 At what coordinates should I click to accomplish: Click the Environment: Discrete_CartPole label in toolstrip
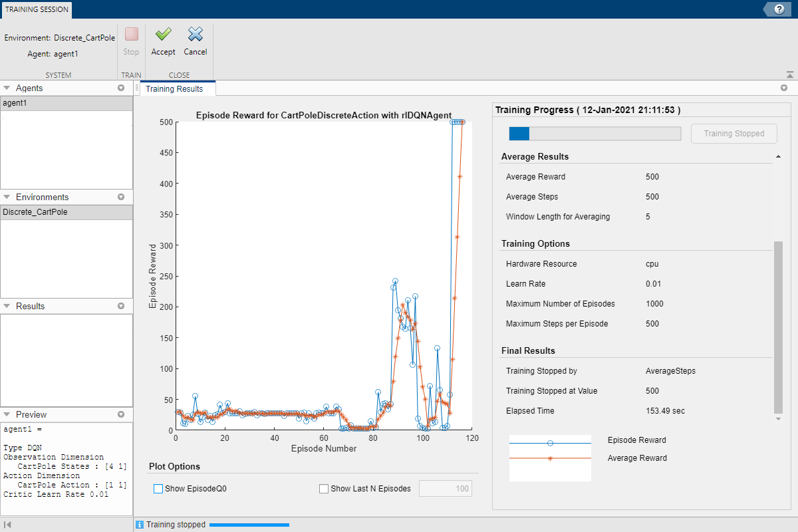[x=60, y=38]
